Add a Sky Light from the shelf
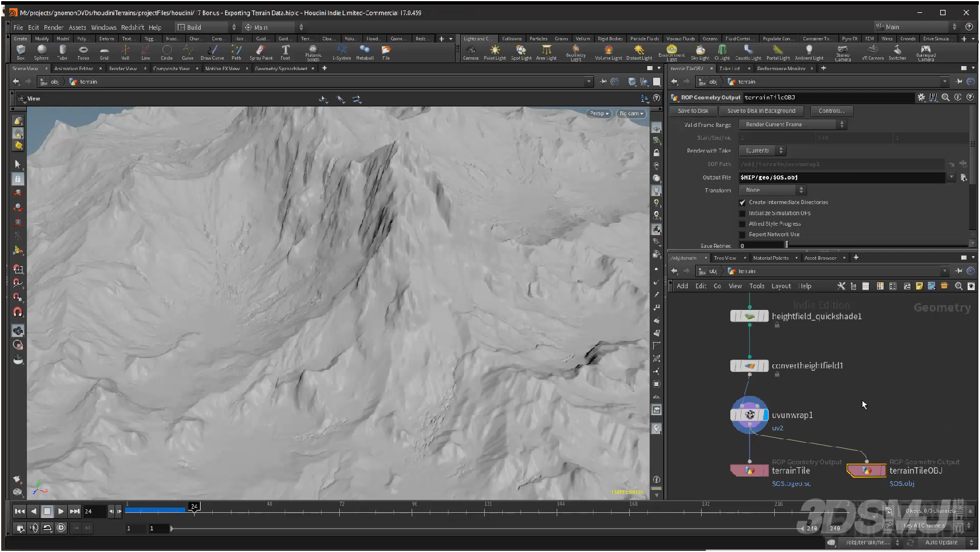Viewport: 980px width, 552px height. click(700, 52)
